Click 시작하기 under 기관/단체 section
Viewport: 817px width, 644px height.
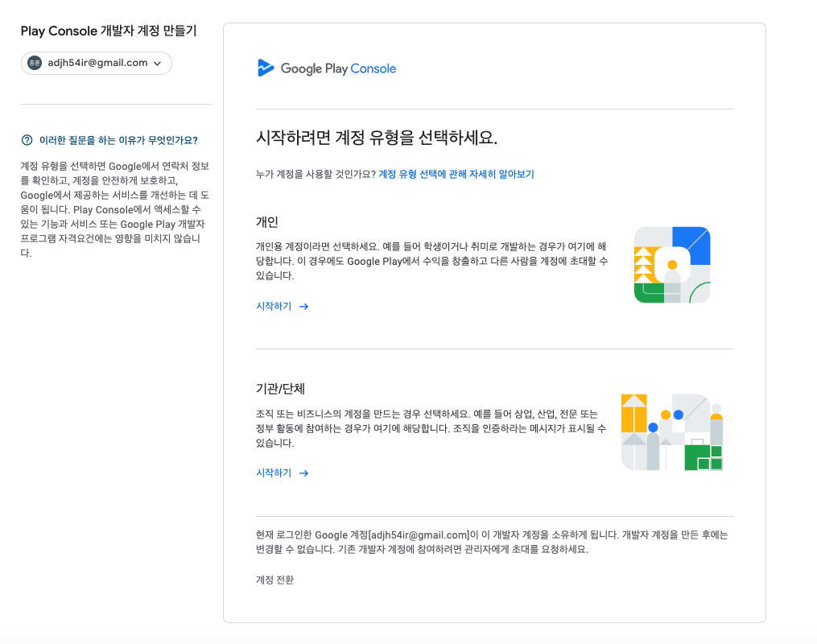pos(274,473)
